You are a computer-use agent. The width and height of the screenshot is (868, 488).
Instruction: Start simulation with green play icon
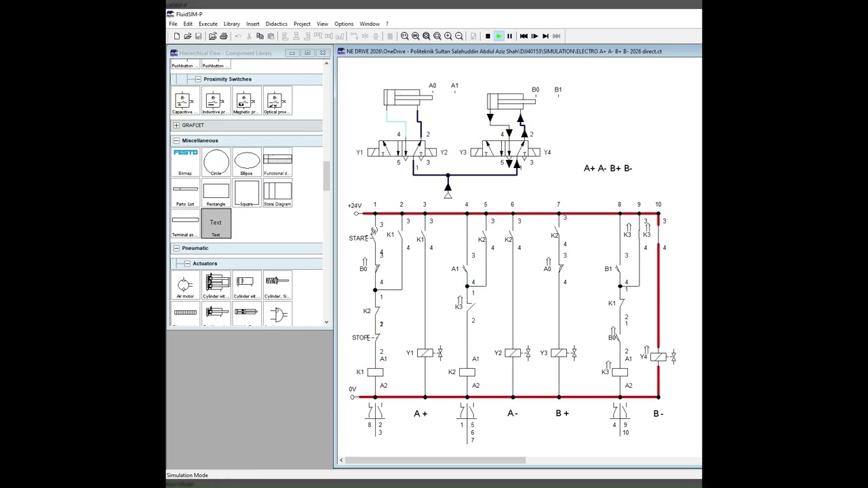(498, 36)
